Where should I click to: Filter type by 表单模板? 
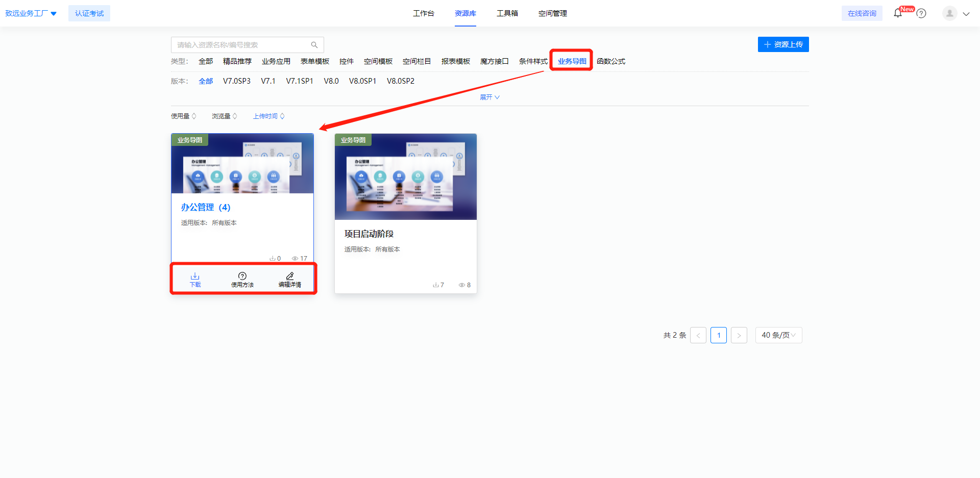click(315, 61)
